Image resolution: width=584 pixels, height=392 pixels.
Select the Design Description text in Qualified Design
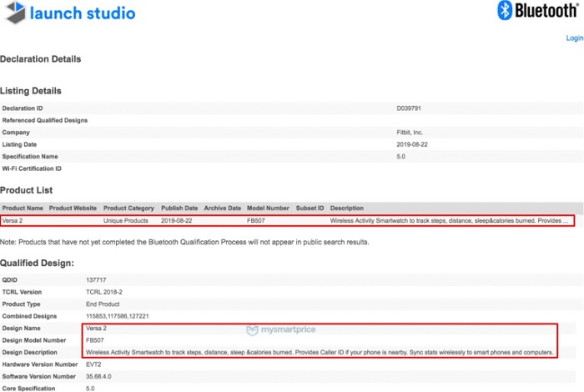pyautogui.click(x=320, y=352)
